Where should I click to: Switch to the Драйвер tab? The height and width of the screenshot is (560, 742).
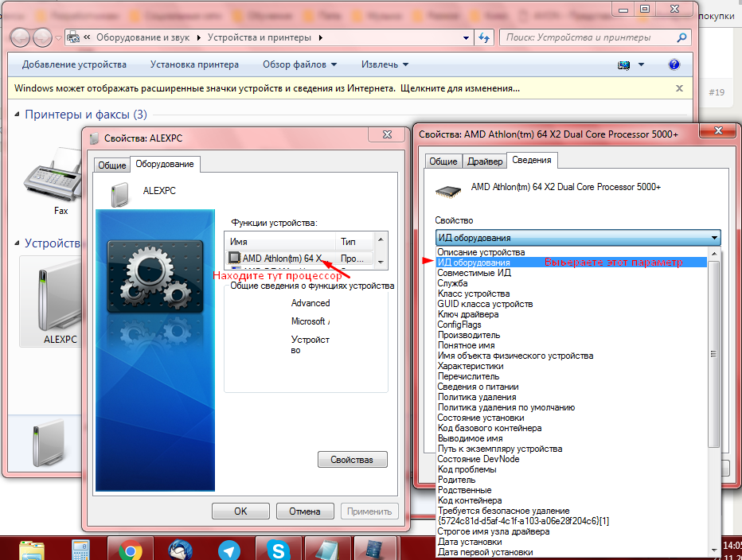tap(485, 161)
